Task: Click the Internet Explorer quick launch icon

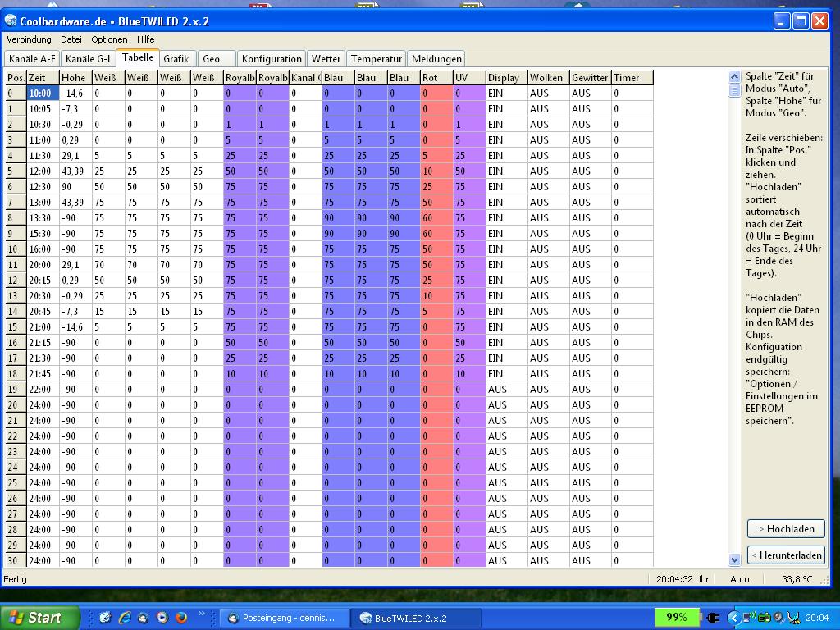Action: click(x=125, y=618)
